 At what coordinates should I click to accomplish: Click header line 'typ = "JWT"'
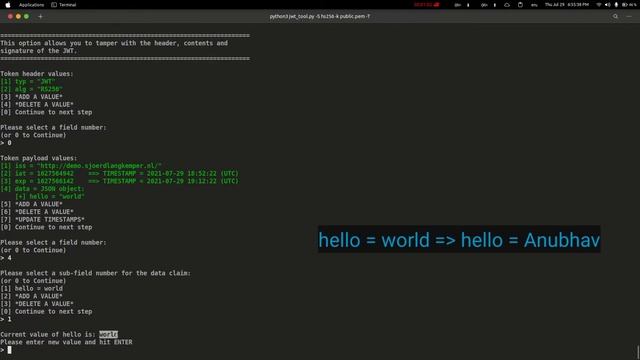tap(28, 81)
